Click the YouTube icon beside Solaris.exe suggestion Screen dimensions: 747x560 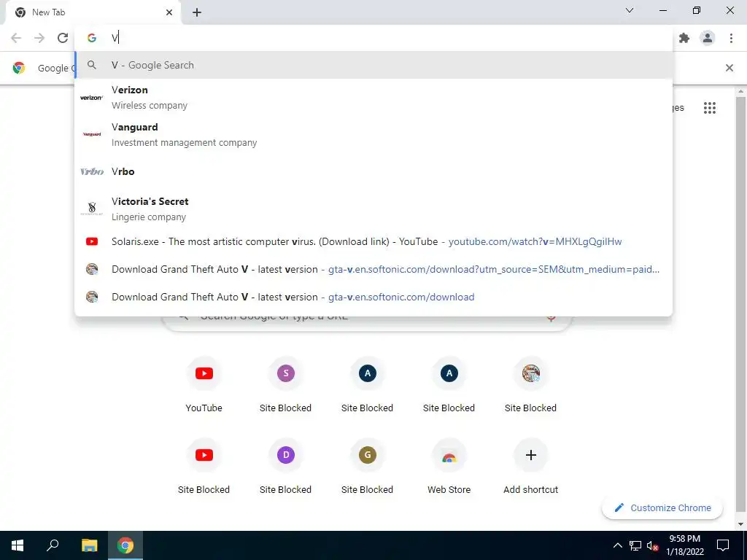pyautogui.click(x=92, y=241)
